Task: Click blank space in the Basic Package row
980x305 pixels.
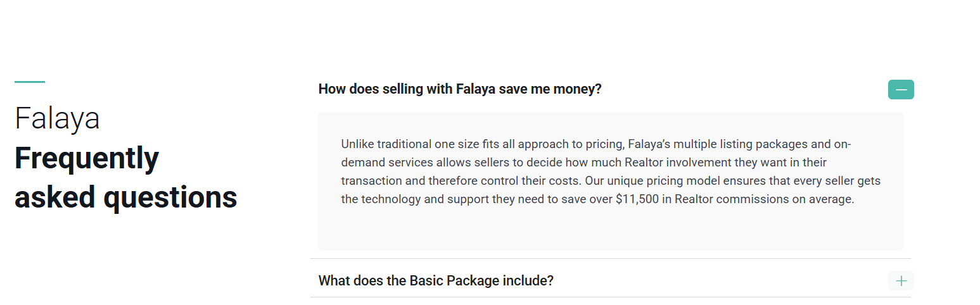Action: pyautogui.click(x=716, y=281)
